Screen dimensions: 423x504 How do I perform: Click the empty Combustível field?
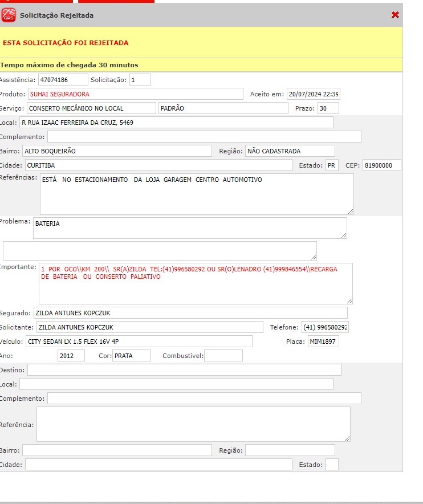(223, 356)
